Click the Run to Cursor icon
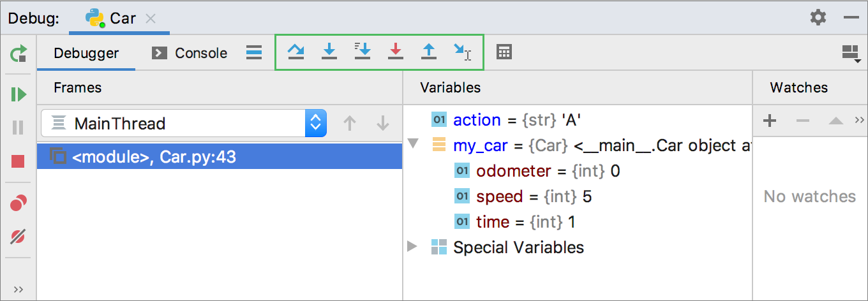This screenshot has width=868, height=301. coord(462,52)
